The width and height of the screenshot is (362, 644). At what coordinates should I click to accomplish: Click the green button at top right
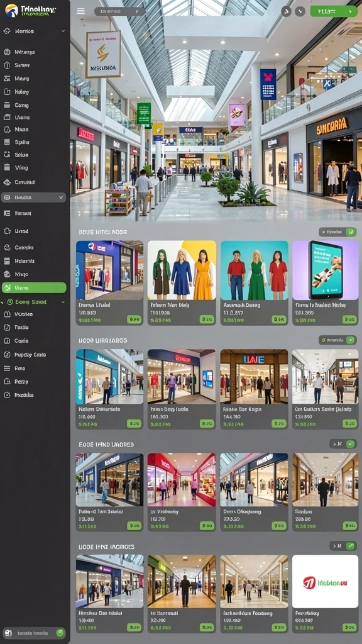tap(334, 11)
